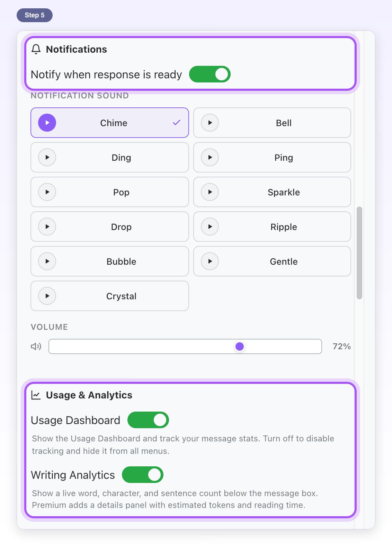This screenshot has height=546, width=392.
Task: Click the 72% volume value
Action: tap(341, 346)
